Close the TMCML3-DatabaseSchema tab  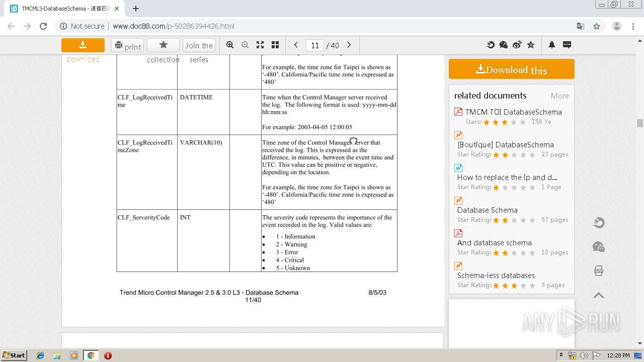coord(117,9)
